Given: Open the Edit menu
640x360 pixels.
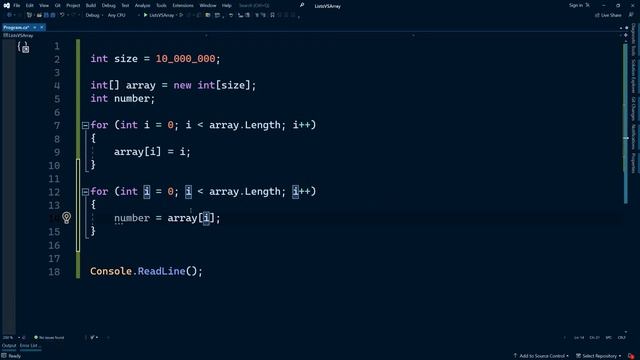Looking at the screenshot, I should (29, 6).
